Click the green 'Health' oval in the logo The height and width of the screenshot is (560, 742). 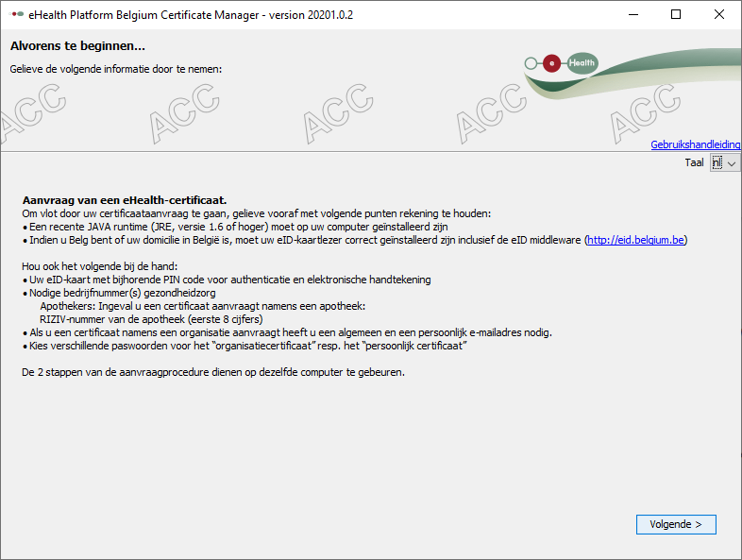pyautogui.click(x=582, y=63)
